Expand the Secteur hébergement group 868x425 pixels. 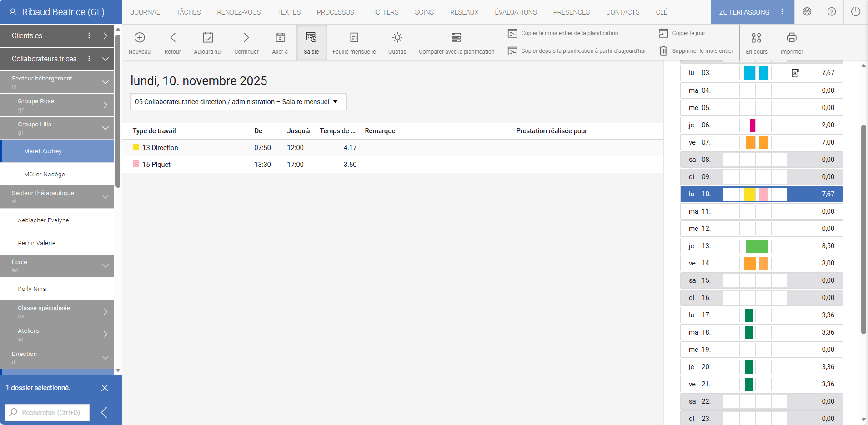(x=105, y=82)
